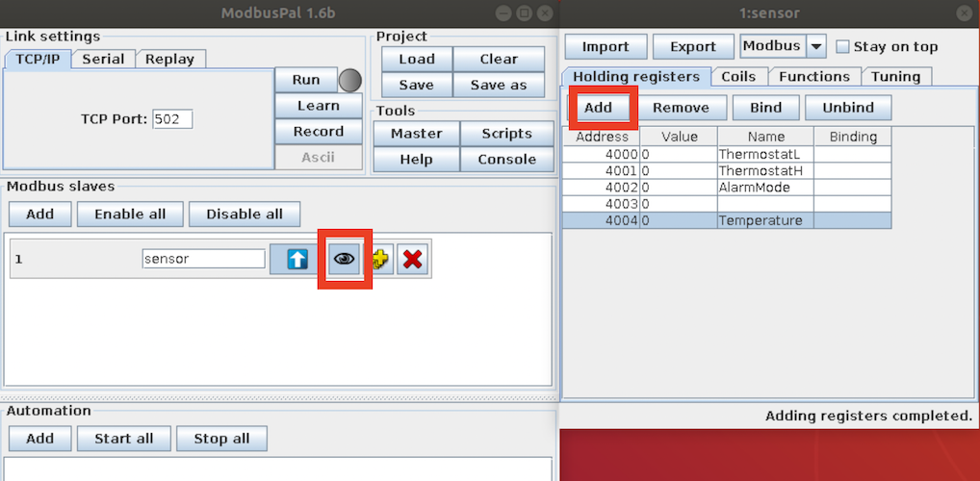This screenshot has width=980, height=481.
Task: Delete the sensor slave with red X icon
Action: 412,259
